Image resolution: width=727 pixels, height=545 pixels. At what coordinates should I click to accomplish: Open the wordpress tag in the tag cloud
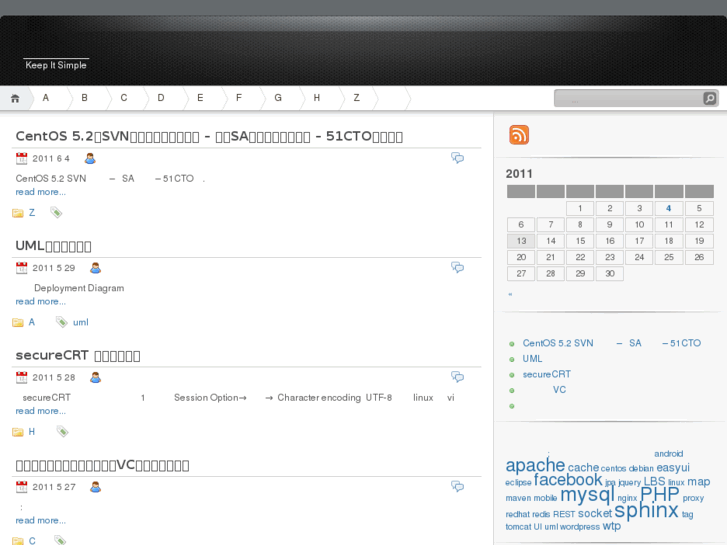click(x=580, y=527)
